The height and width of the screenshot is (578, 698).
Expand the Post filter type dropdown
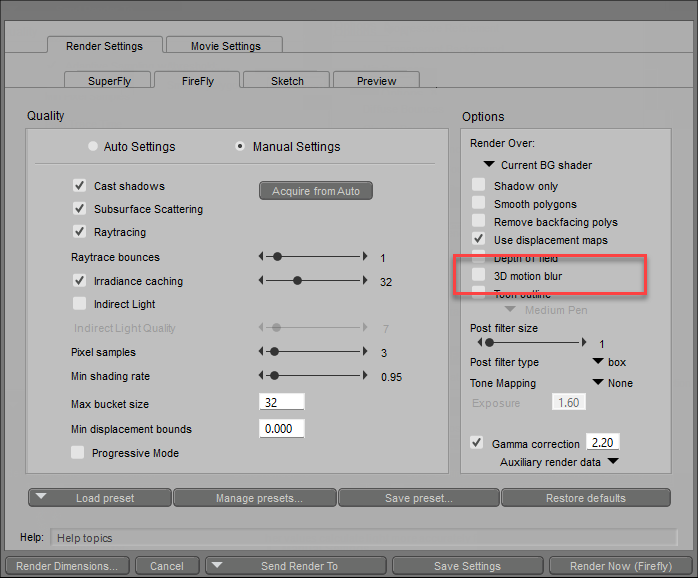tap(598, 362)
